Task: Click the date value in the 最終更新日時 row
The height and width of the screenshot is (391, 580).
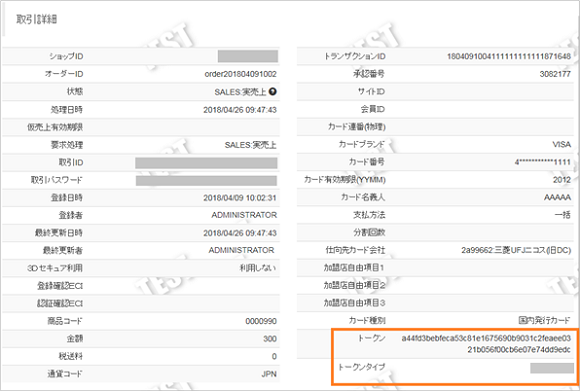Action: coord(240,233)
